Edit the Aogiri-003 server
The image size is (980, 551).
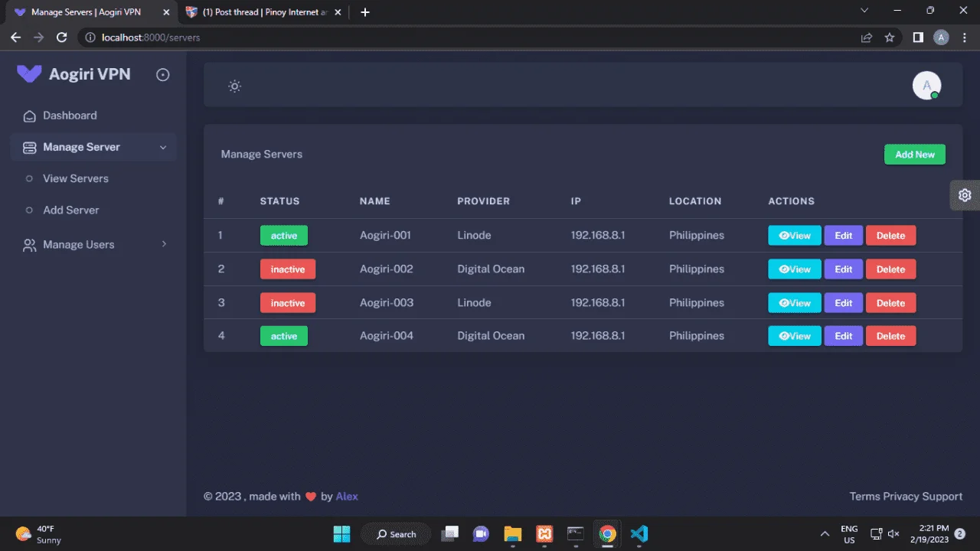pos(844,303)
